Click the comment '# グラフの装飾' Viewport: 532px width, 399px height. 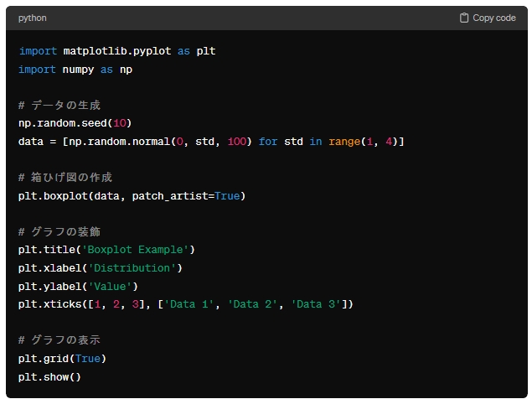tap(59, 231)
